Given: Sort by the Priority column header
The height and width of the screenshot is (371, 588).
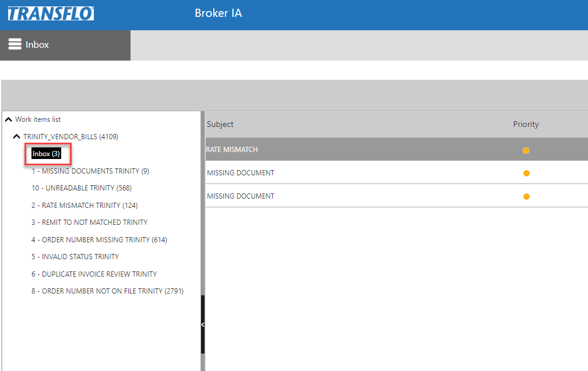Looking at the screenshot, I should pos(526,124).
